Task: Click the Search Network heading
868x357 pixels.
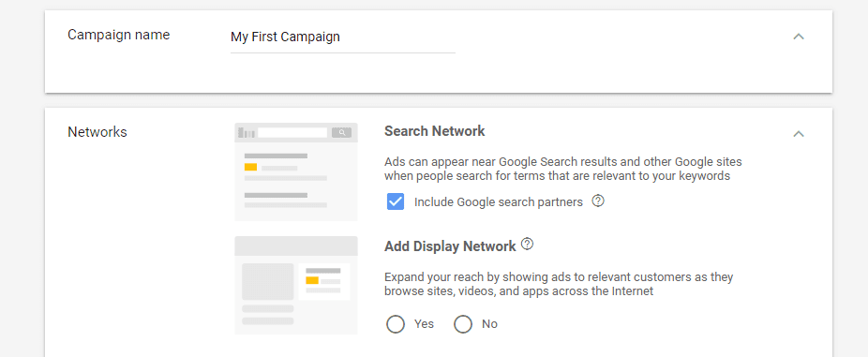Action: click(435, 131)
